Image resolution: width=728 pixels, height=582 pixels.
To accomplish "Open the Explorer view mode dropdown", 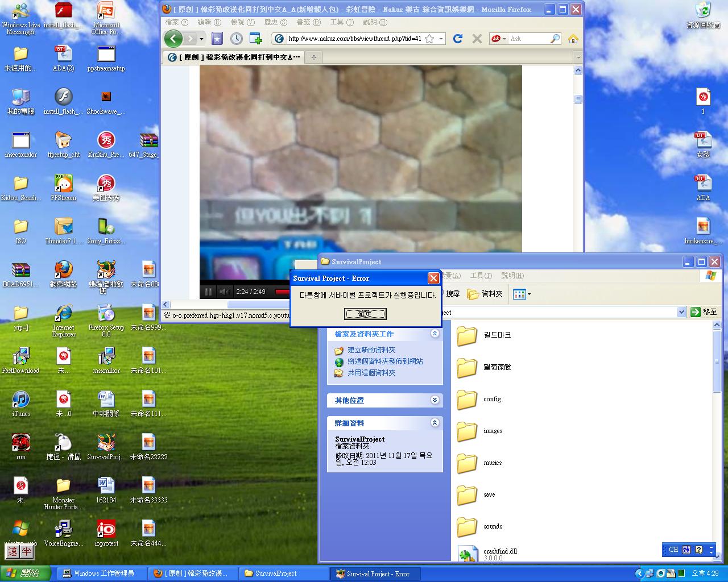I will tap(522, 294).
